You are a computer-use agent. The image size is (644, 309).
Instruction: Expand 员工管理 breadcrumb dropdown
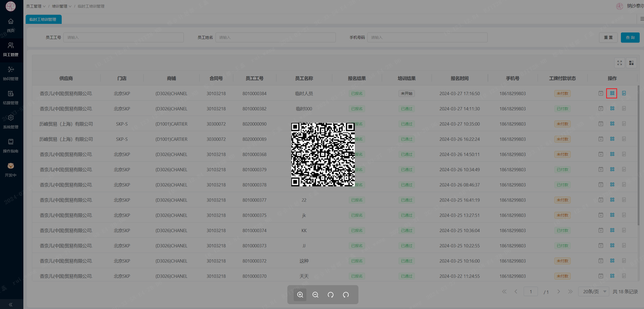tap(36, 6)
